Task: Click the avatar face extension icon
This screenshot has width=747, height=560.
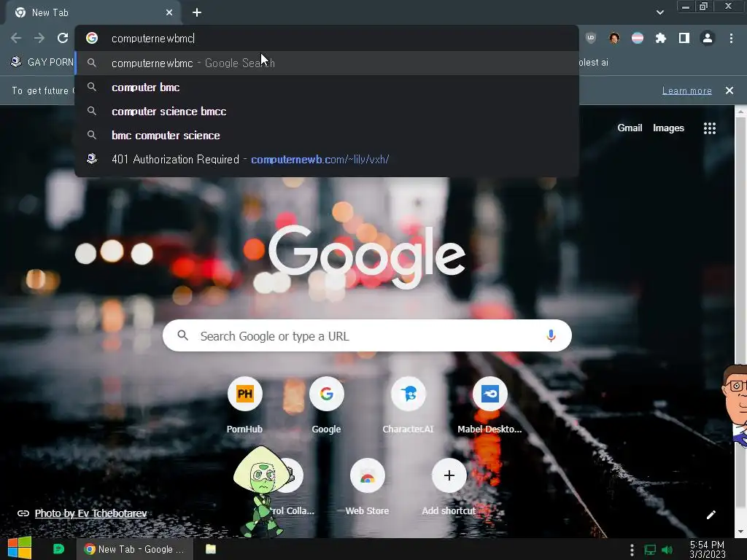Action: pyautogui.click(x=614, y=38)
